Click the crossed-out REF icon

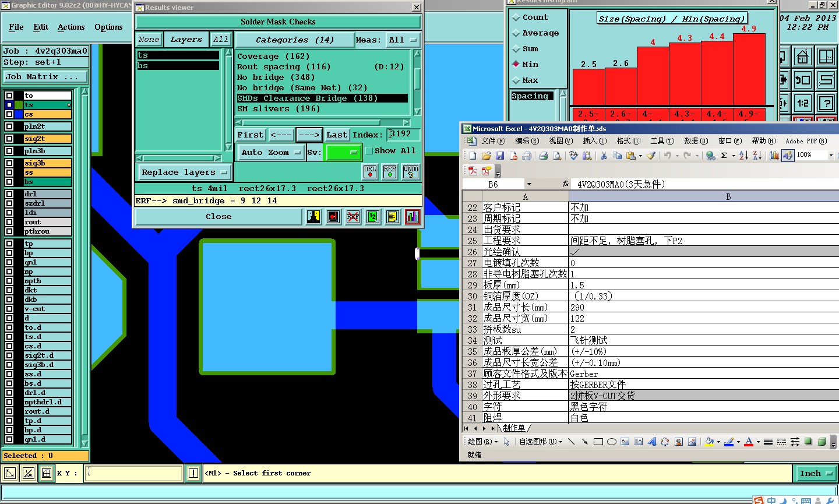tap(353, 217)
